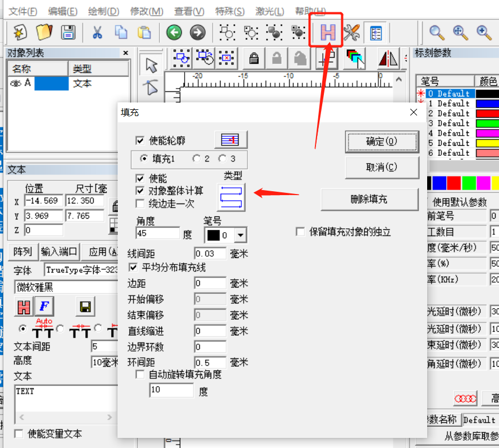Cut selection with scissors icon
The image size is (499, 448).
coord(97,33)
